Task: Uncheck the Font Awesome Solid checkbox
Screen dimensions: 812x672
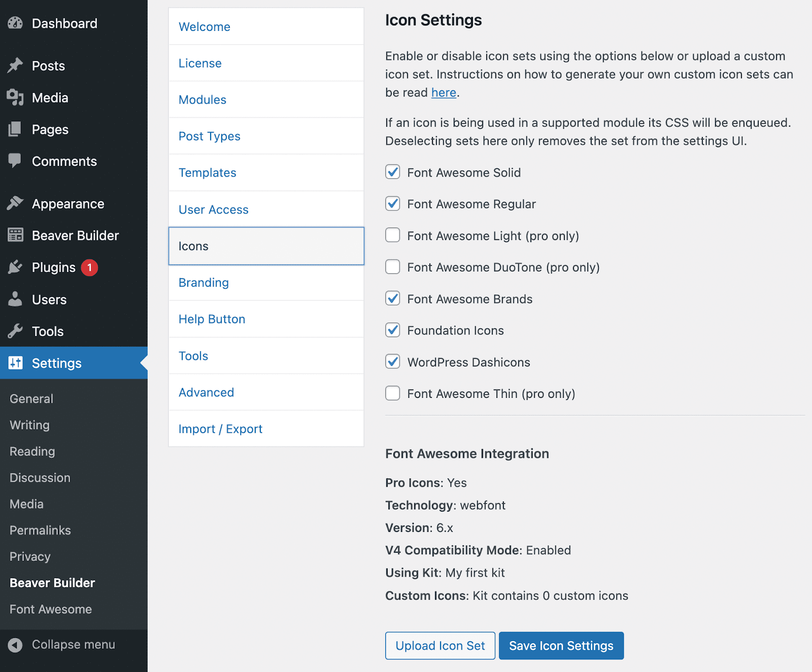Action: point(392,172)
